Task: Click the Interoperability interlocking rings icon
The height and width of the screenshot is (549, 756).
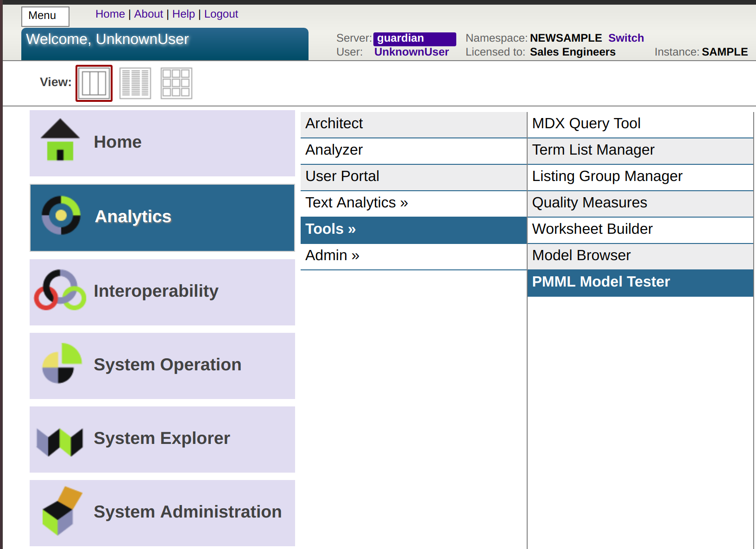Action: [x=60, y=290]
